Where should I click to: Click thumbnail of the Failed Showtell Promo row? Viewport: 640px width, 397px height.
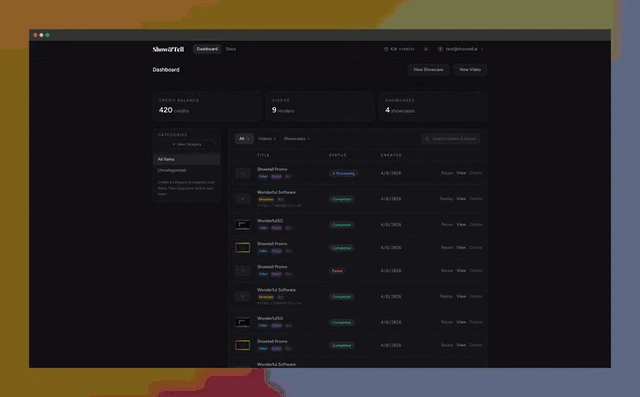(242, 271)
